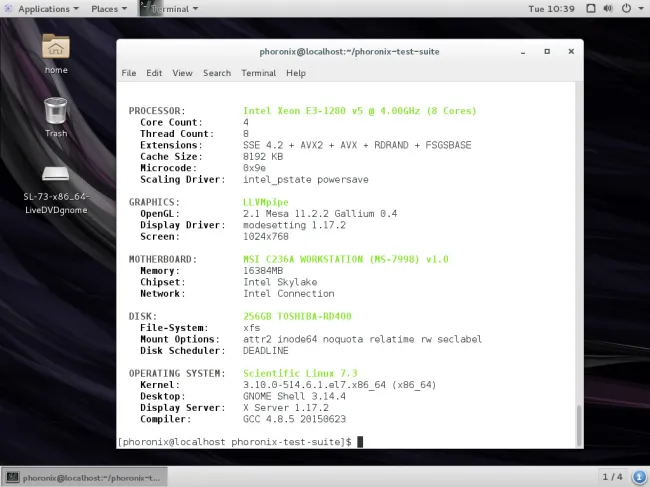Click the DEADLINE disk scheduler value
The image size is (650, 487).
(x=266, y=351)
